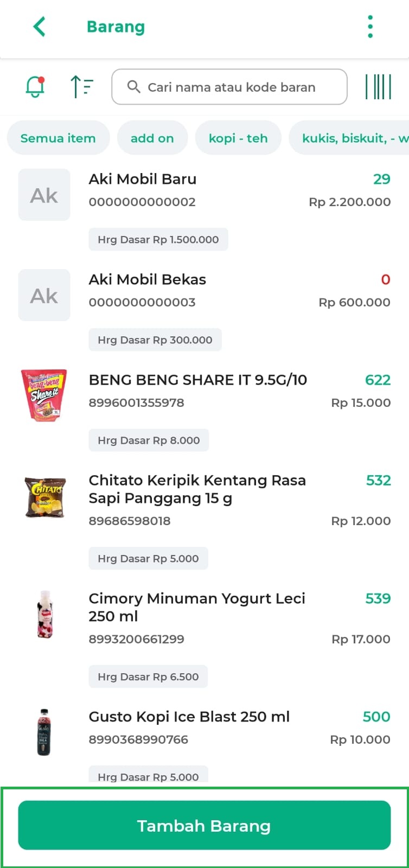409x868 pixels.
Task: Filter by add on category
Action: [x=152, y=138]
